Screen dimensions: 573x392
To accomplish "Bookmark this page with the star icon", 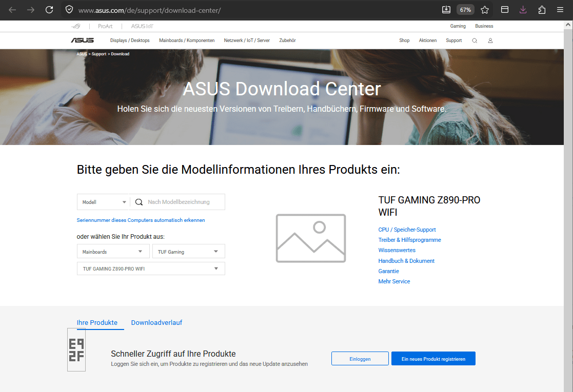I will (485, 10).
